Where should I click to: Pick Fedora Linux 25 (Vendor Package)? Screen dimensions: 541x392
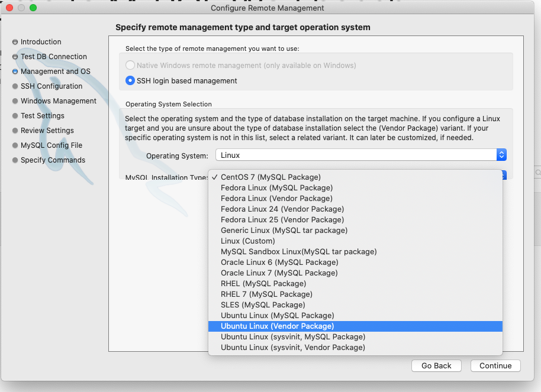pos(355,220)
